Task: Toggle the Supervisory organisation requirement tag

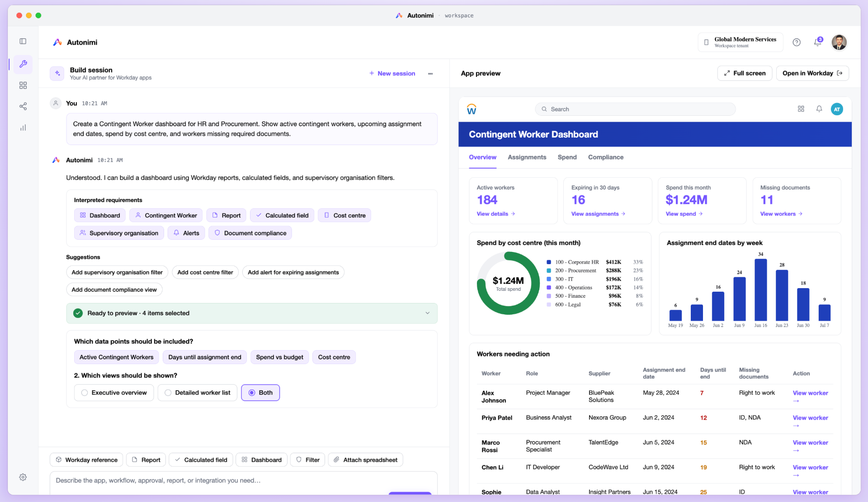Action: 119,233
